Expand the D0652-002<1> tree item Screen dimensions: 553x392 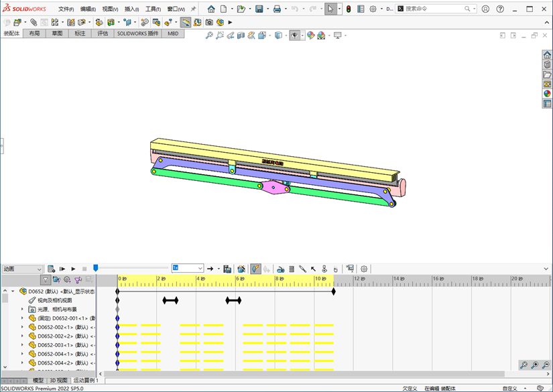coord(22,327)
